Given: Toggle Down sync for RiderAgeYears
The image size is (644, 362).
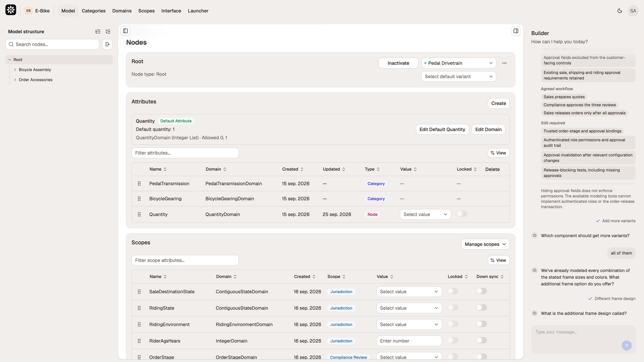Looking at the screenshot, I should coord(482,340).
